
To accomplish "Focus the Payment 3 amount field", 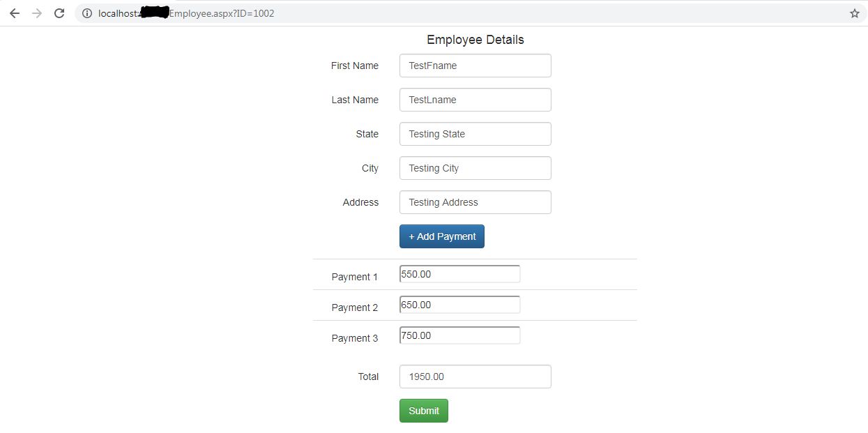I will point(460,335).
